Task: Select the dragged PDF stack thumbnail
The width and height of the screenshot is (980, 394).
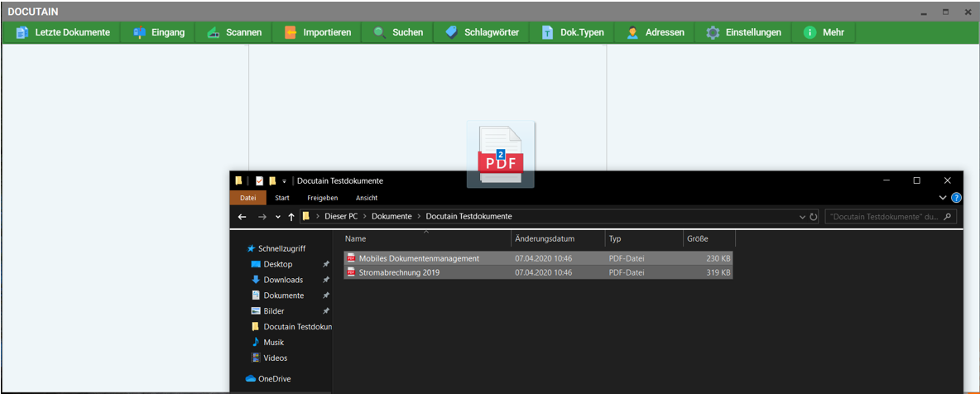Action: tap(501, 155)
